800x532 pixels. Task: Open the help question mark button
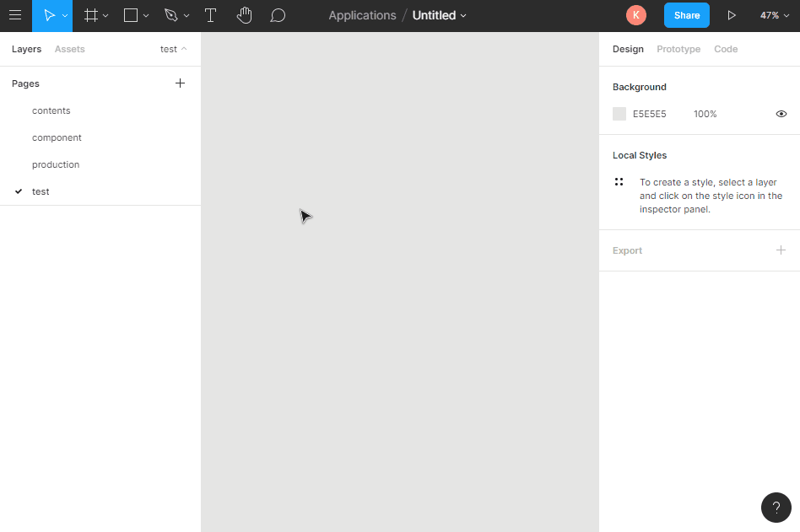[776, 508]
